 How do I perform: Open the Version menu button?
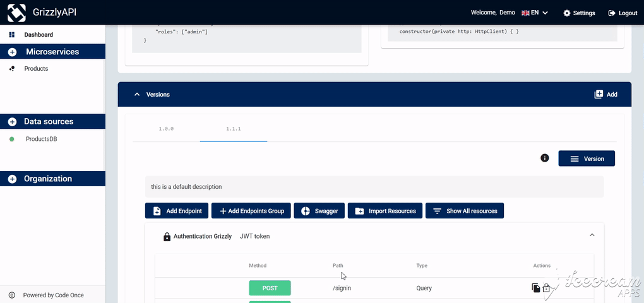coord(587,158)
